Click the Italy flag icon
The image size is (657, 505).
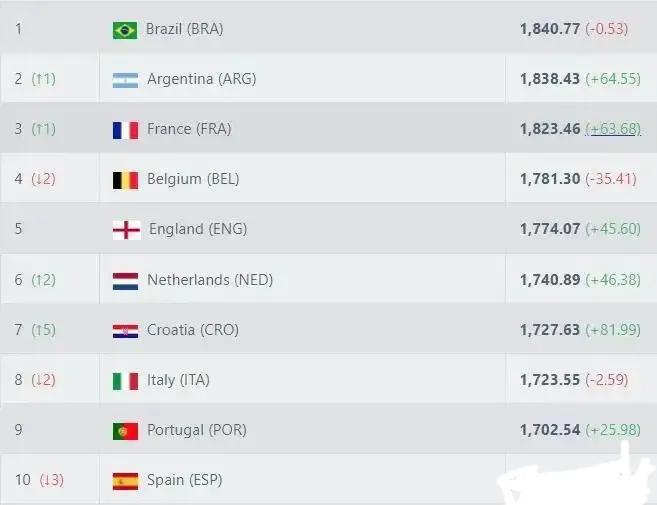[x=125, y=380]
